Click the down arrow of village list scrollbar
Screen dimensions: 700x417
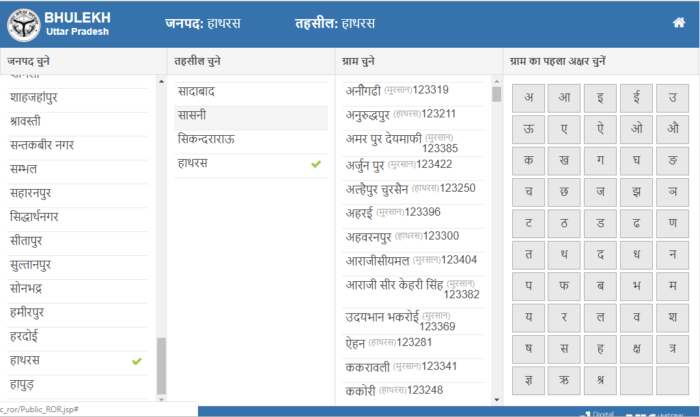point(496,399)
